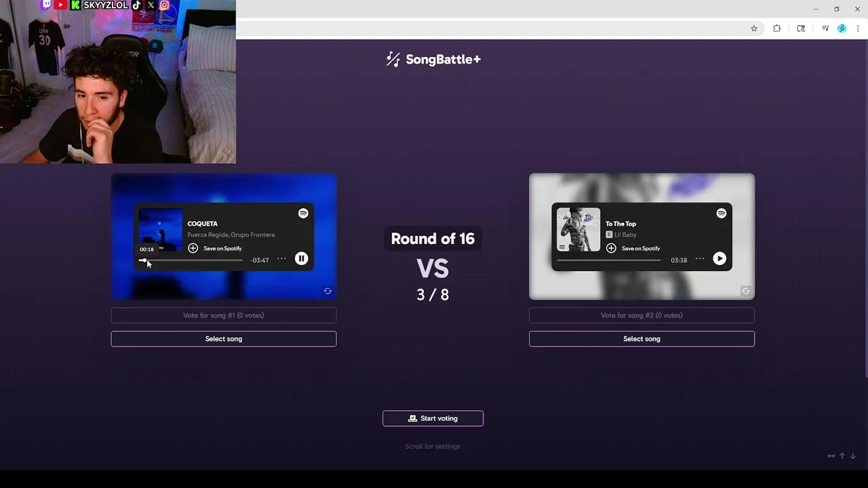
Task: Click X icon on webcam overlay
Action: coord(151,5)
